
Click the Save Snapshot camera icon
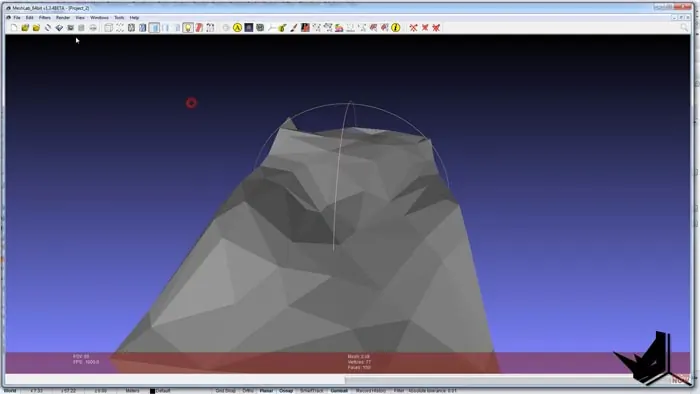click(70, 28)
